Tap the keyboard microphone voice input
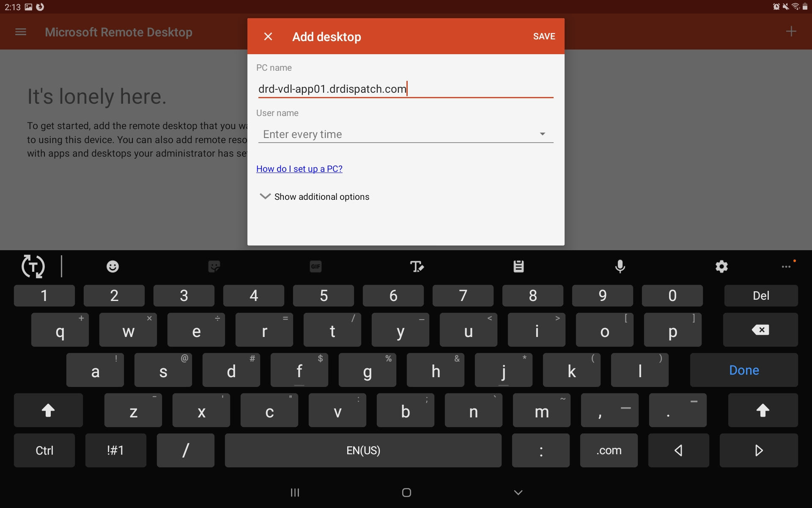Screen dimensions: 812x508 (x=620, y=266)
